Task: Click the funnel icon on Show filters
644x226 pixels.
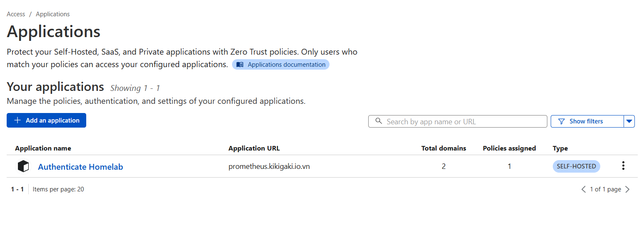Action: click(561, 121)
